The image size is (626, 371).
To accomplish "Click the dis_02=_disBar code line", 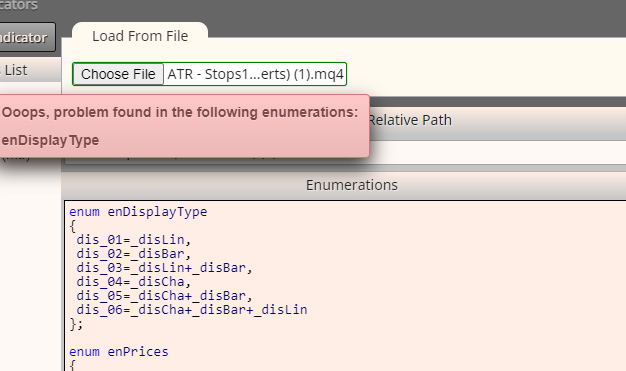I will (134, 254).
